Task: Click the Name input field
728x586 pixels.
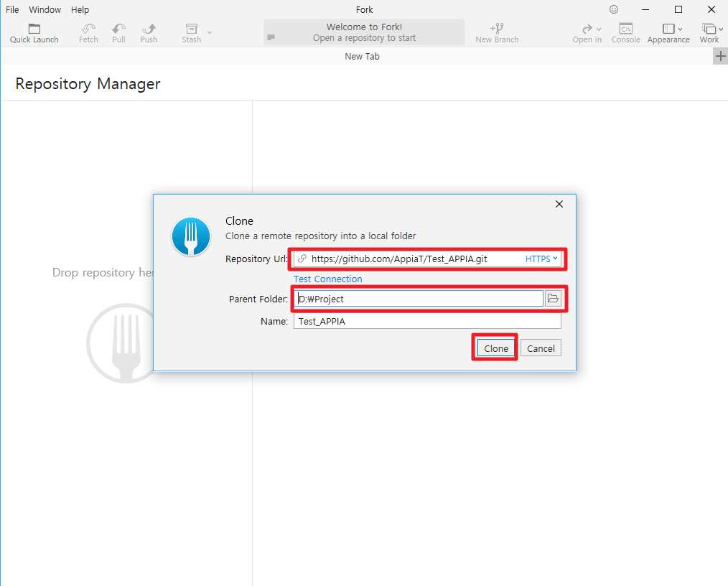Action: pyautogui.click(x=427, y=321)
